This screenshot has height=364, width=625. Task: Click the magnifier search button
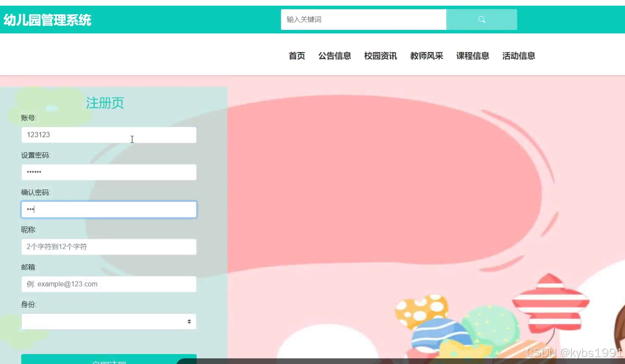[482, 20]
